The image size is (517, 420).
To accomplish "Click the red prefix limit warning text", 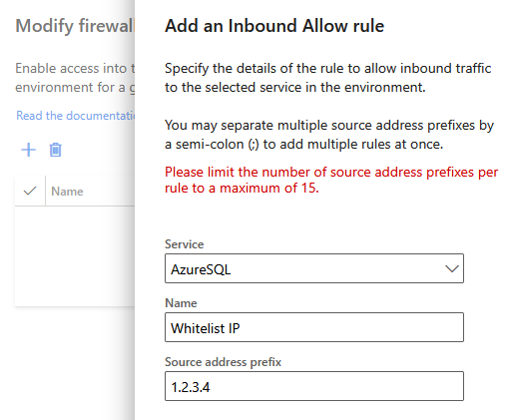I will point(331,180).
